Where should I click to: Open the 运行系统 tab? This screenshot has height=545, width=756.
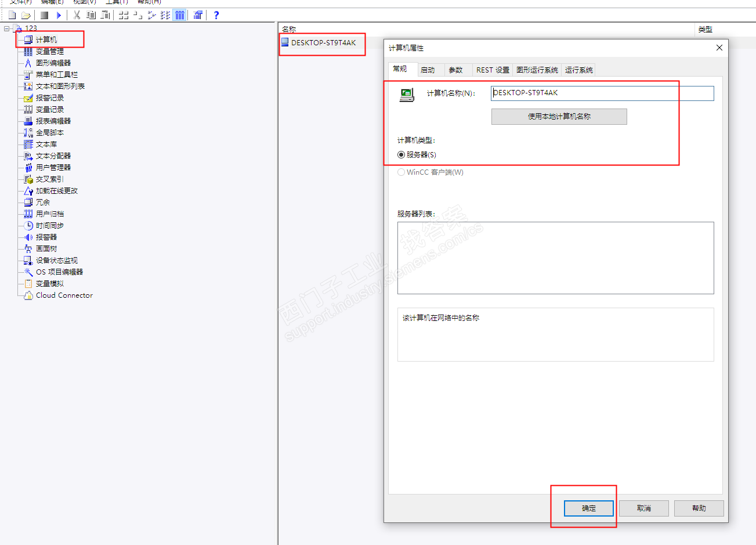(x=579, y=70)
